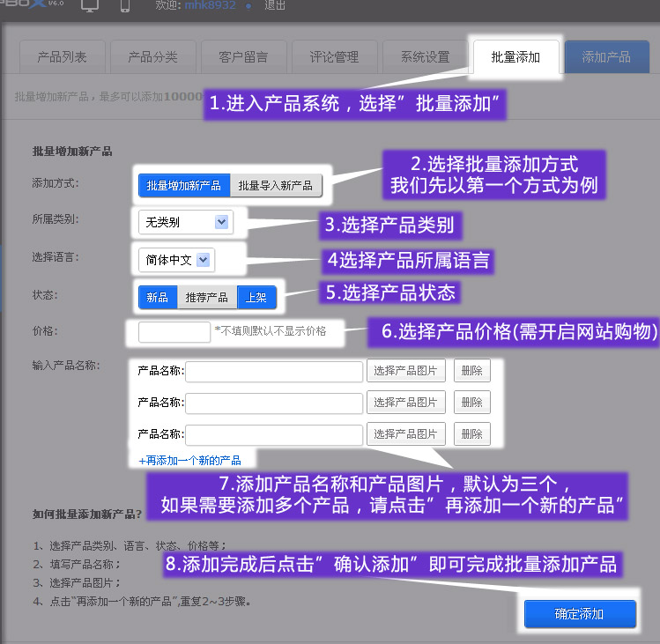Toggle the 推荐产品 status option
The width and height of the screenshot is (660, 644).
[207, 298]
